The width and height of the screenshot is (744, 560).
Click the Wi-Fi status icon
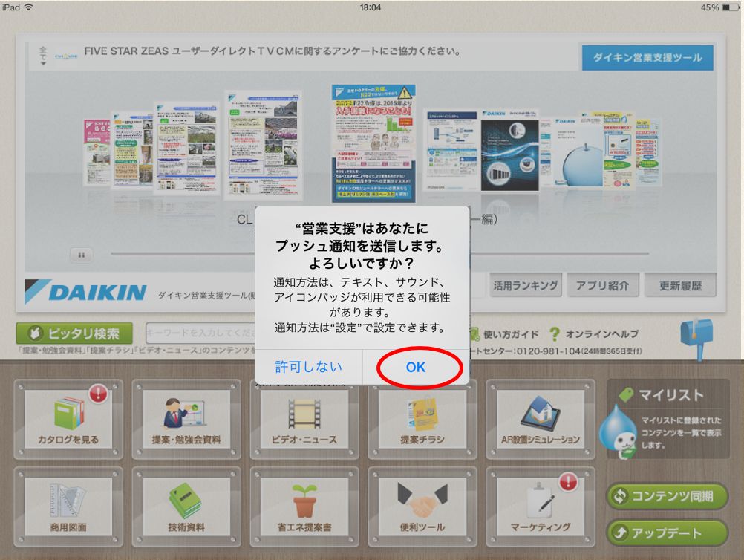[28, 7]
